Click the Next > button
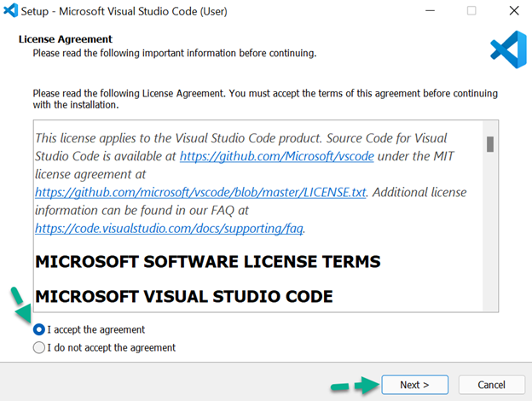This screenshot has width=532, height=401. click(414, 385)
